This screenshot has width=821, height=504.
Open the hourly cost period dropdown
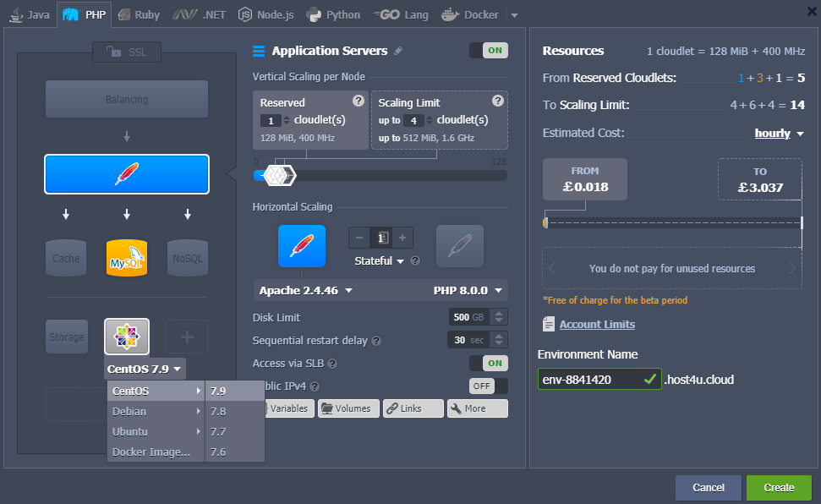779,133
